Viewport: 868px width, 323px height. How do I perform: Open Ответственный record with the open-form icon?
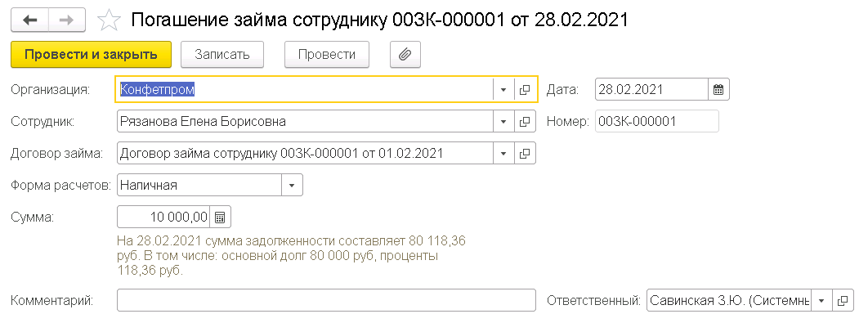pyautogui.click(x=843, y=301)
